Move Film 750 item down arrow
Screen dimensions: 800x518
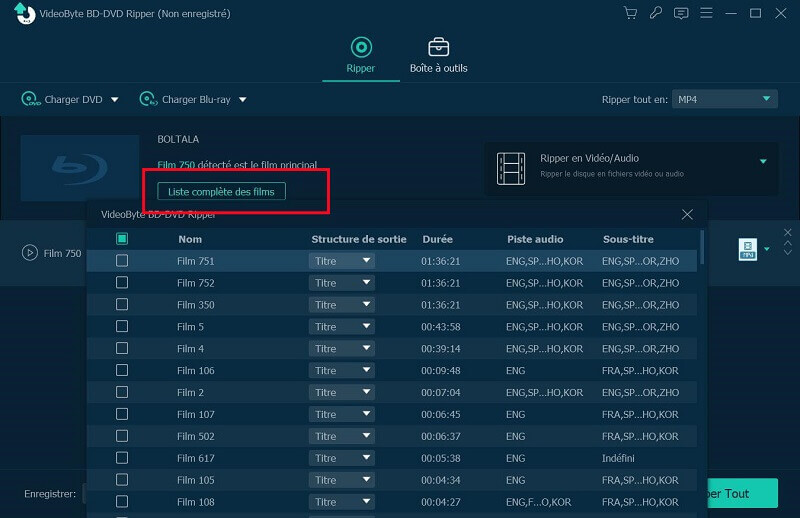tap(788, 253)
